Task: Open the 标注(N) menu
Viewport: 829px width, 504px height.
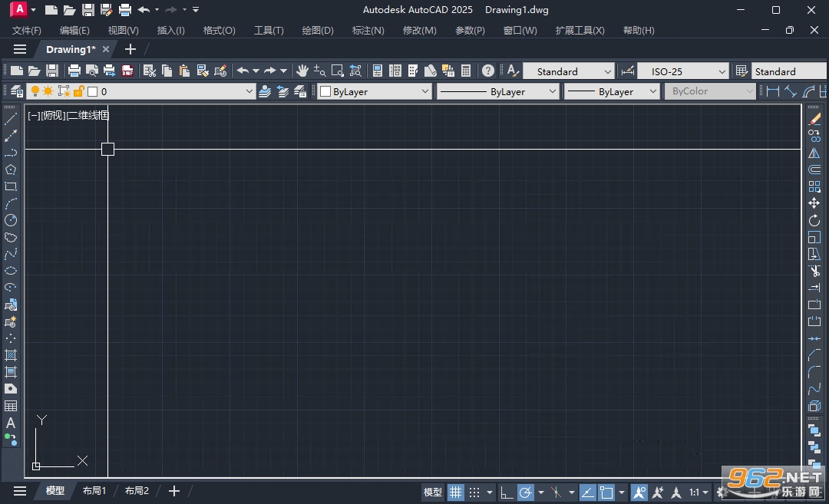Action: pos(368,30)
